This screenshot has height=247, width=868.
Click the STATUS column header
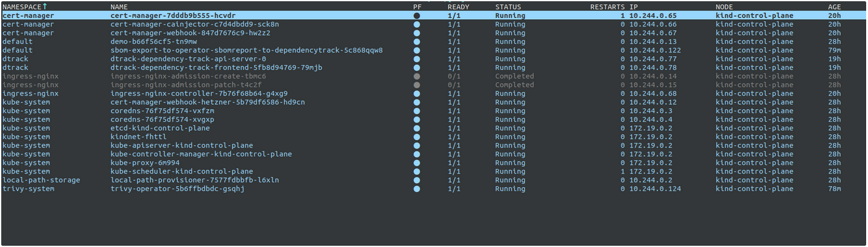508,7
